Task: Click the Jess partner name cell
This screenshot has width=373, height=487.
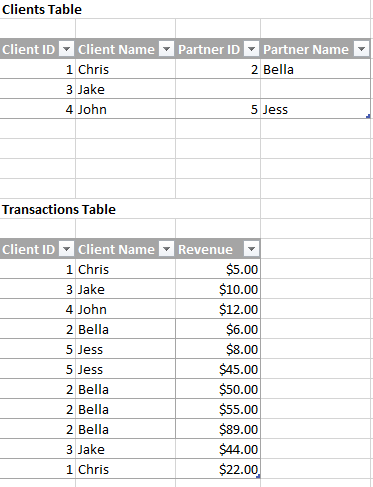Action: point(315,109)
